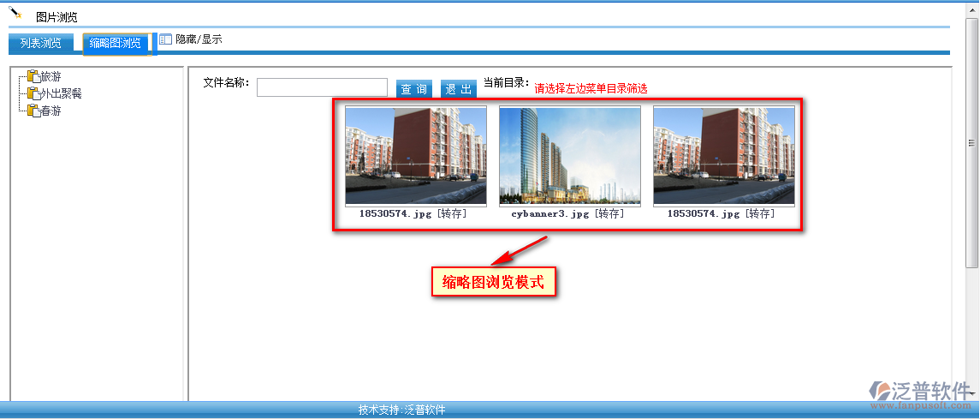Click 转存 under the first 18530574.jpg

[451, 214]
